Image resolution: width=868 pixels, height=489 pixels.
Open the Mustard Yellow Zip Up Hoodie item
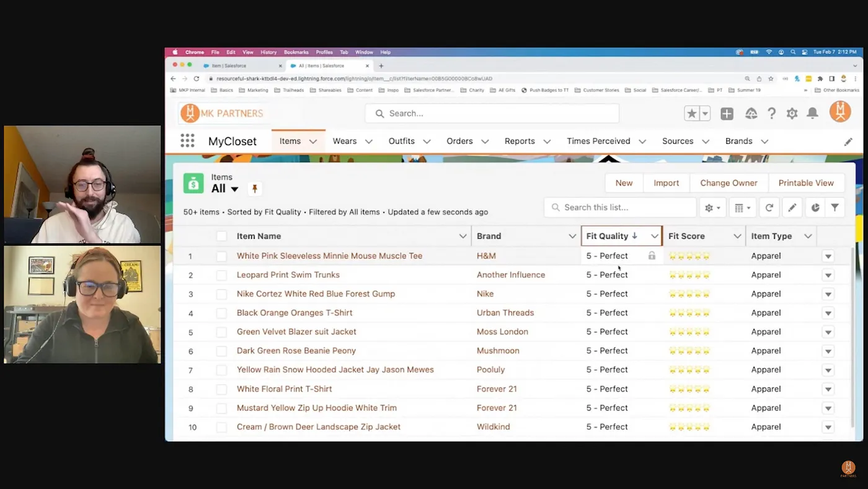click(317, 408)
